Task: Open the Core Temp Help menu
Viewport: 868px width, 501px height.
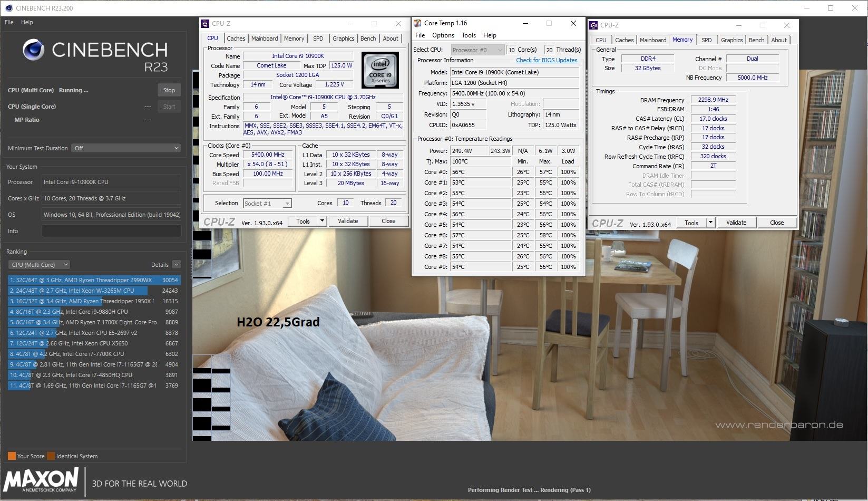Action: coord(490,35)
